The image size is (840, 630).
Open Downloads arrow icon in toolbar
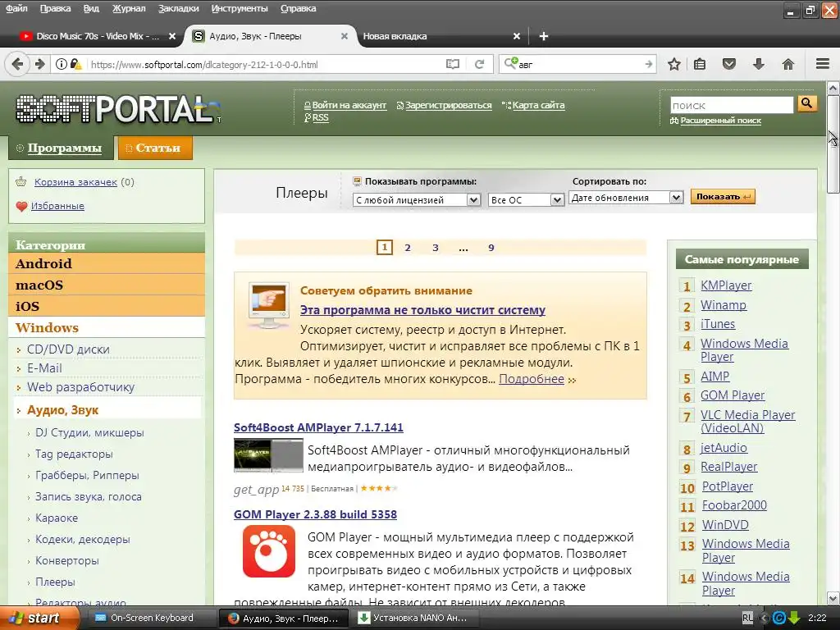759,64
